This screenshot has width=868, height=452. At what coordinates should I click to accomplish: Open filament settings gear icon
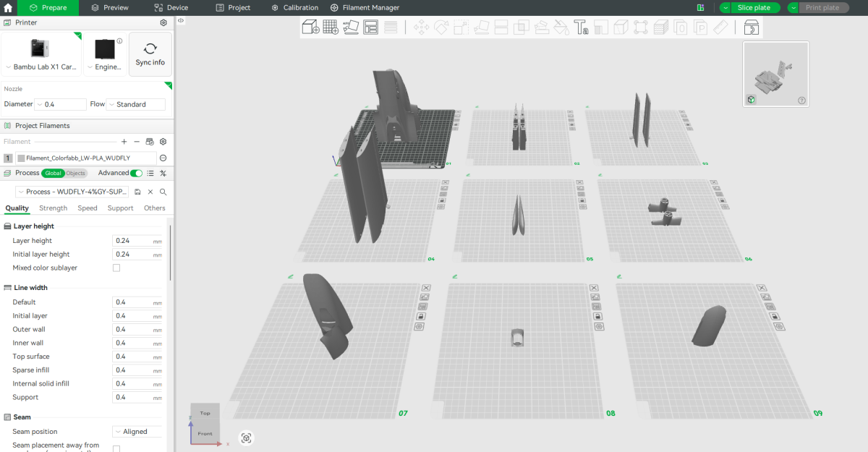[163, 142]
